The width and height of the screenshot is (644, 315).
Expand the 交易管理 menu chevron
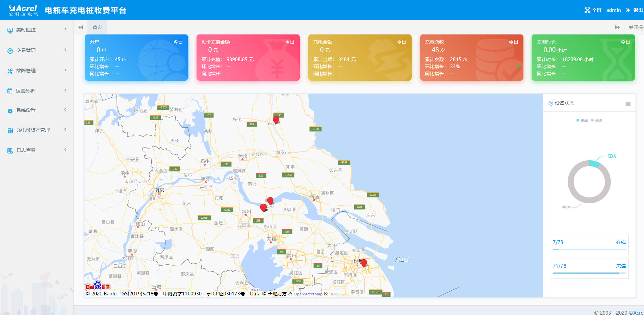(65, 50)
